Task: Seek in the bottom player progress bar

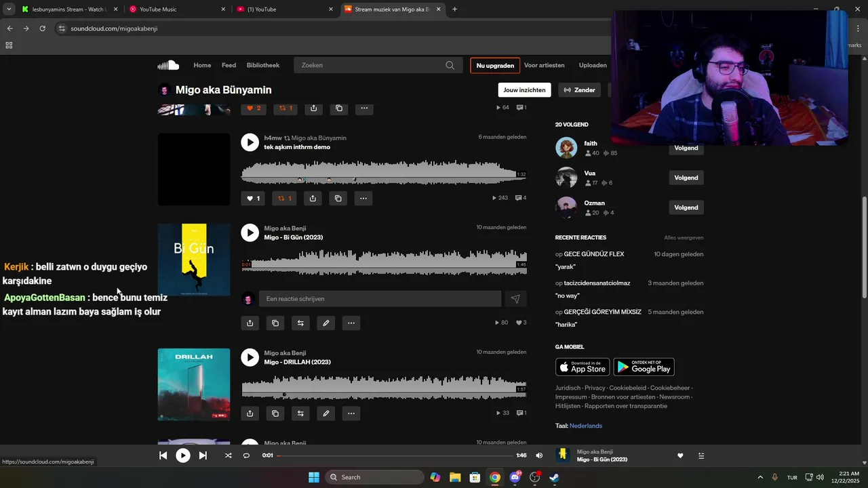Action: click(394, 455)
